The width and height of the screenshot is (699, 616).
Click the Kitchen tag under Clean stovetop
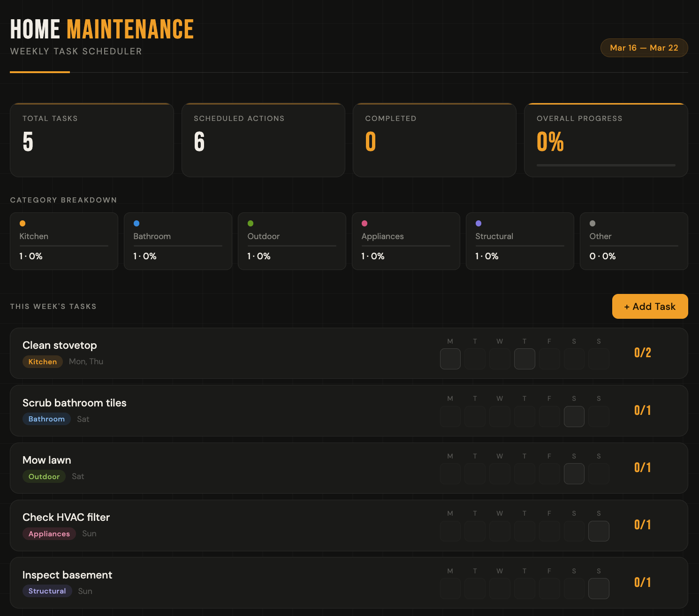tap(43, 362)
